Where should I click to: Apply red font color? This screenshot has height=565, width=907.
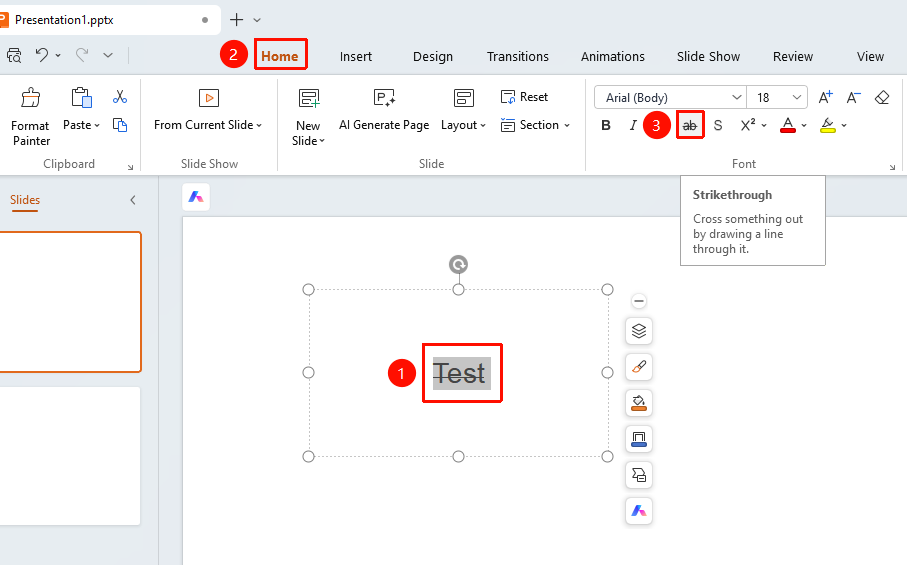pos(788,125)
